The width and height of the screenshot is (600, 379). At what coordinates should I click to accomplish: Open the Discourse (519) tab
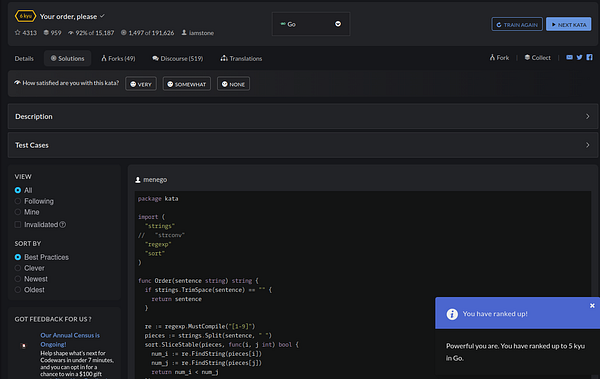178,59
